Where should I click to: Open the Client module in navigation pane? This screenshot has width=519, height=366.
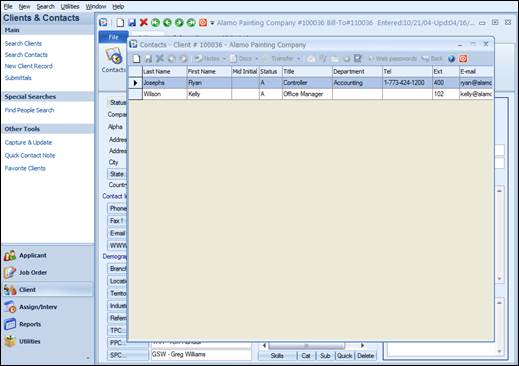(x=48, y=290)
